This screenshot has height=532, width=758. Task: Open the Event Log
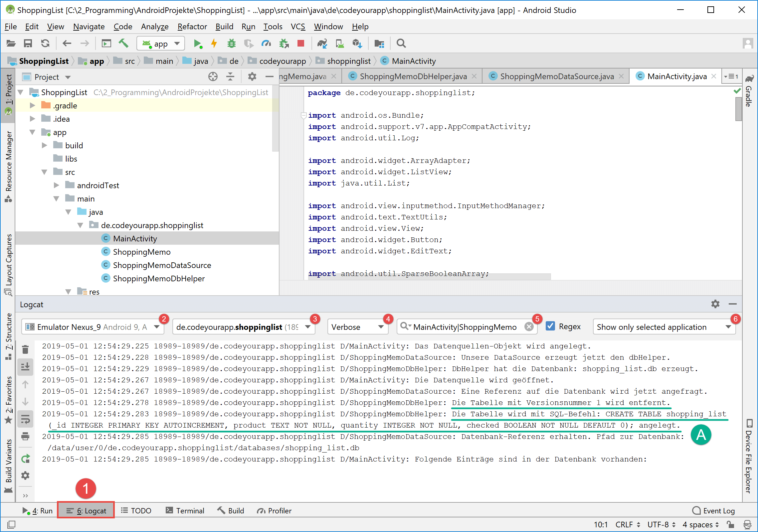(713, 510)
